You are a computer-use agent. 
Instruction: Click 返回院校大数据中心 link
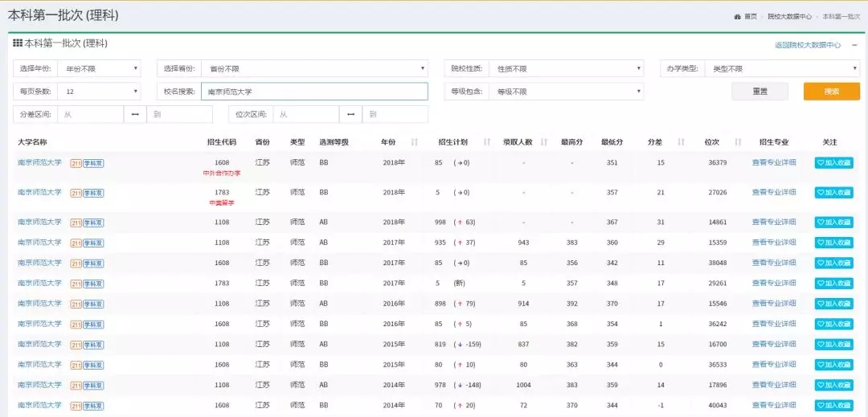pos(807,45)
